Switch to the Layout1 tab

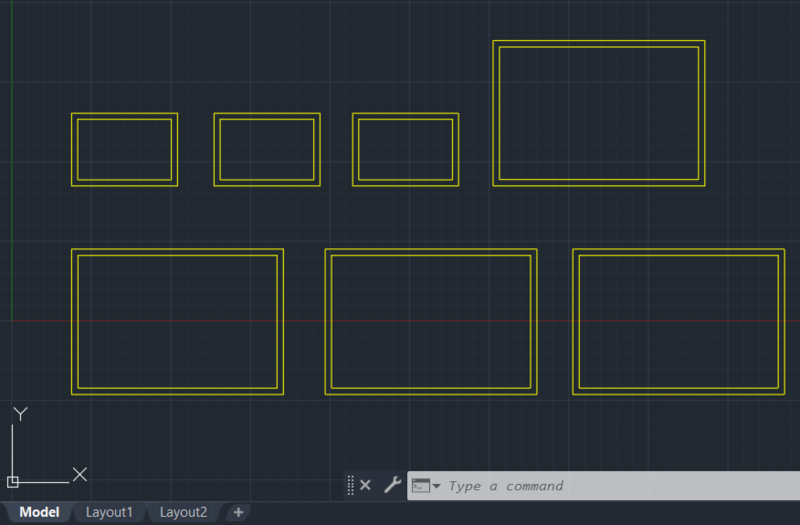(109, 512)
